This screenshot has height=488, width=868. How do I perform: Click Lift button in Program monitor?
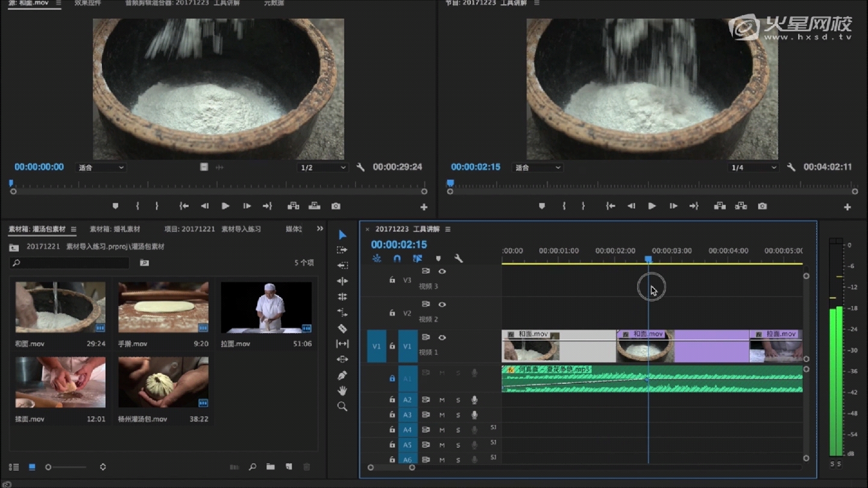coord(720,206)
